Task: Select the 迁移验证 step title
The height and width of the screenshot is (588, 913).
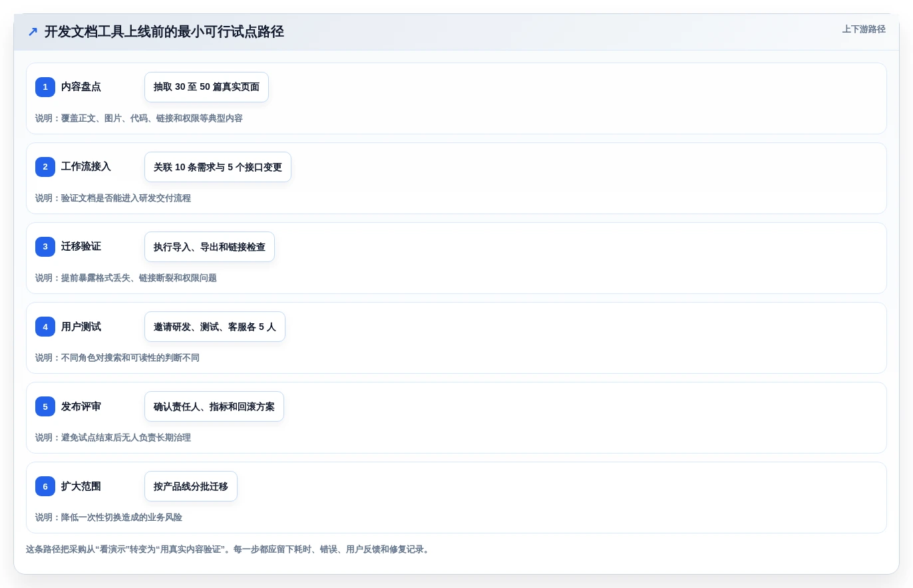Action: (81, 247)
